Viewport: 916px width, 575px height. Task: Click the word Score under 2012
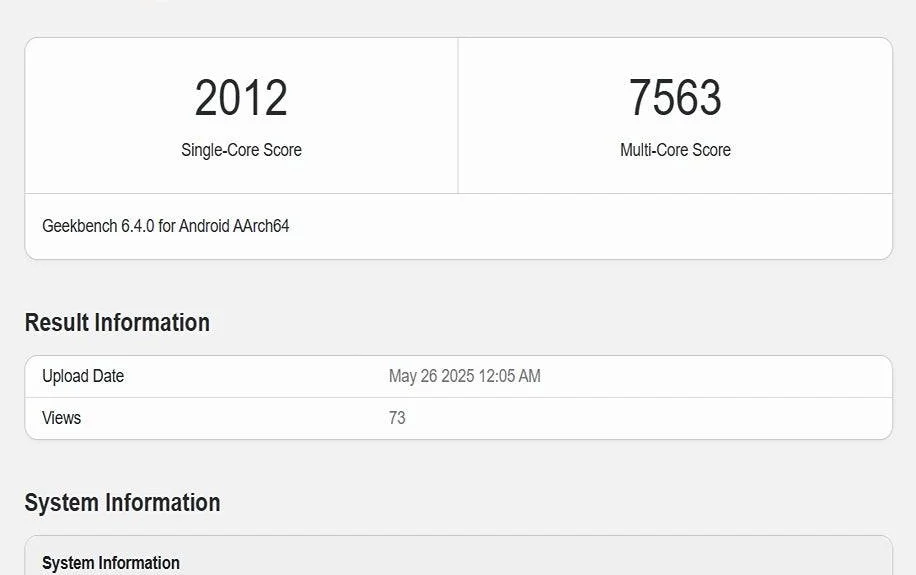pyautogui.click(x=280, y=150)
